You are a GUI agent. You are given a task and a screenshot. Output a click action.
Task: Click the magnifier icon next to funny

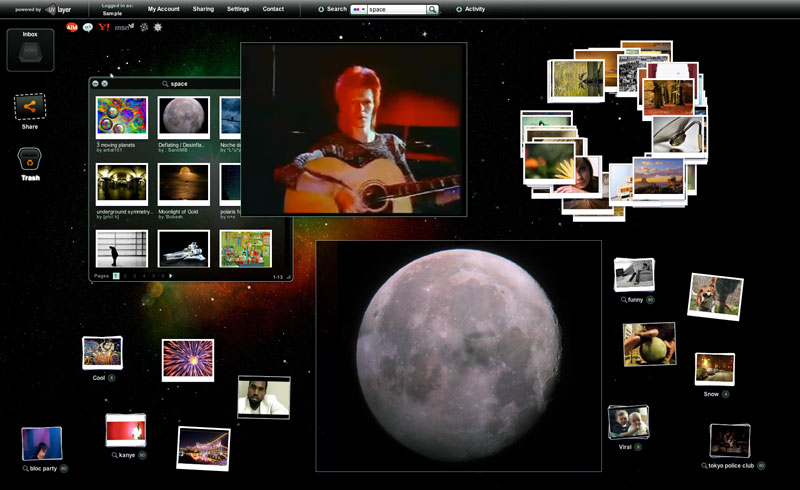point(623,300)
